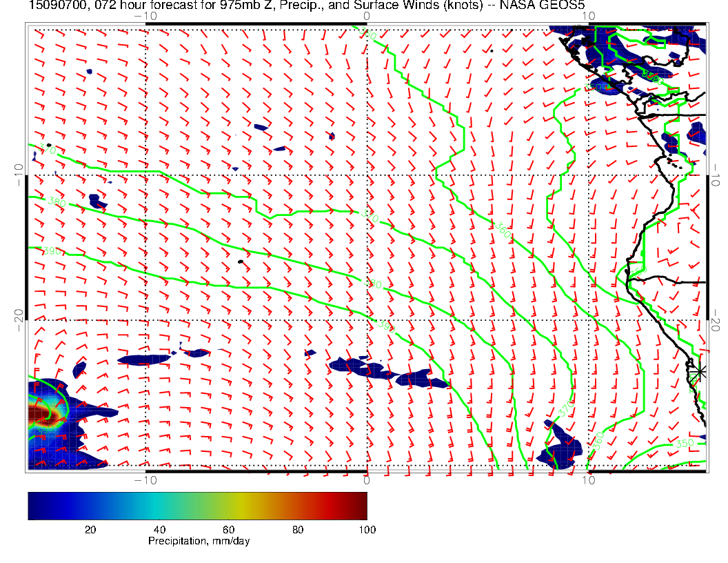Click the black asterisk marker on the coastline
The height and width of the screenshot is (563, 728).
click(700, 372)
